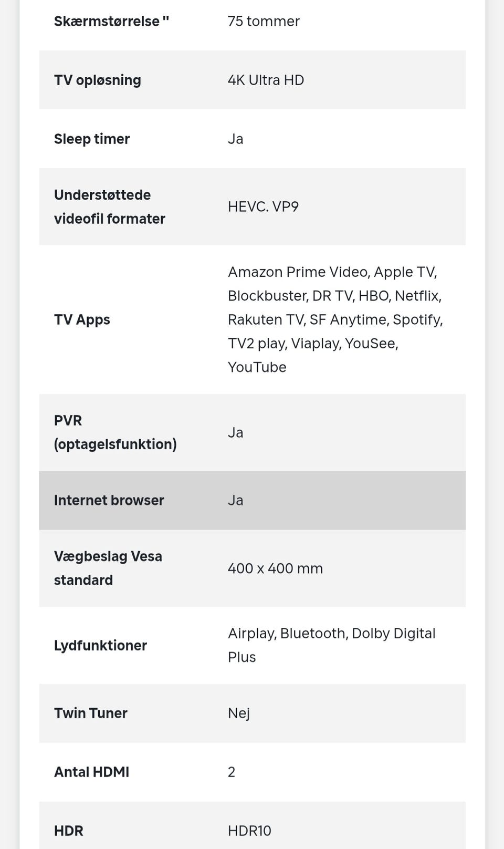Click the Antal HDMI label
Viewport: 504px width, 849px height.
click(x=91, y=772)
